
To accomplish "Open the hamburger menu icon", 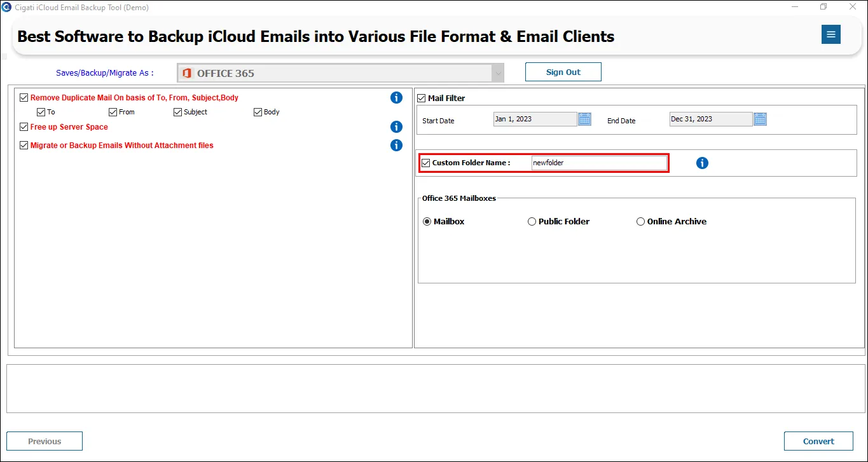I will click(830, 34).
